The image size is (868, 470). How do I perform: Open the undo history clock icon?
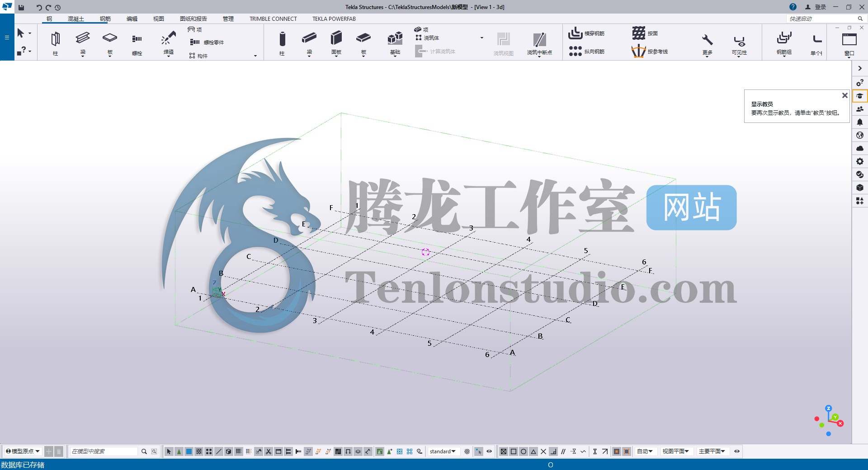coord(58,7)
